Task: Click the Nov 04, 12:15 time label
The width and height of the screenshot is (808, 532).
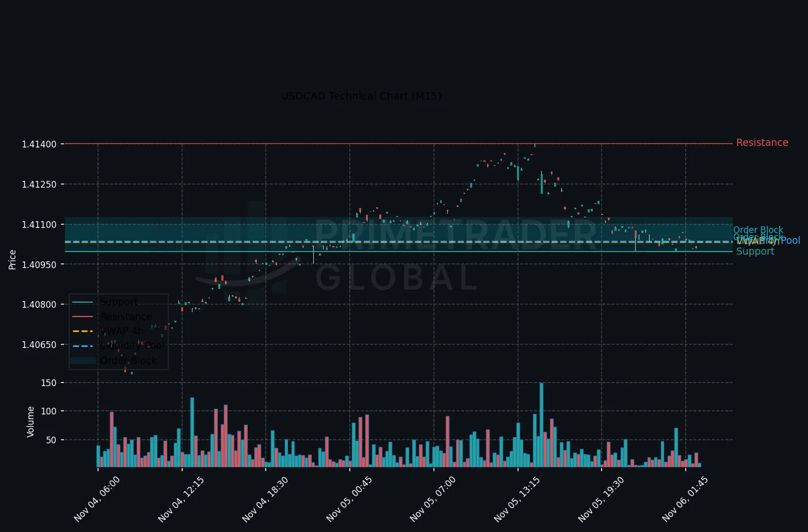Action: (x=181, y=499)
